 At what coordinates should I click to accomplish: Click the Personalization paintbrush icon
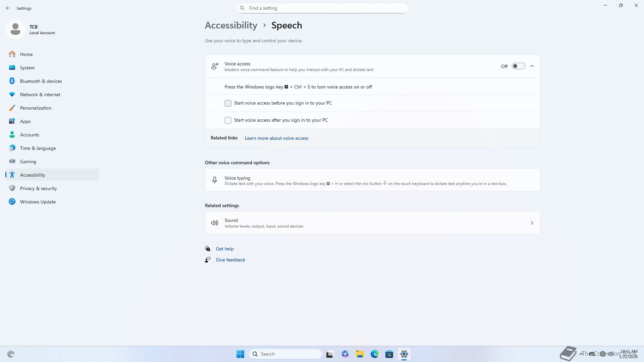tap(12, 108)
